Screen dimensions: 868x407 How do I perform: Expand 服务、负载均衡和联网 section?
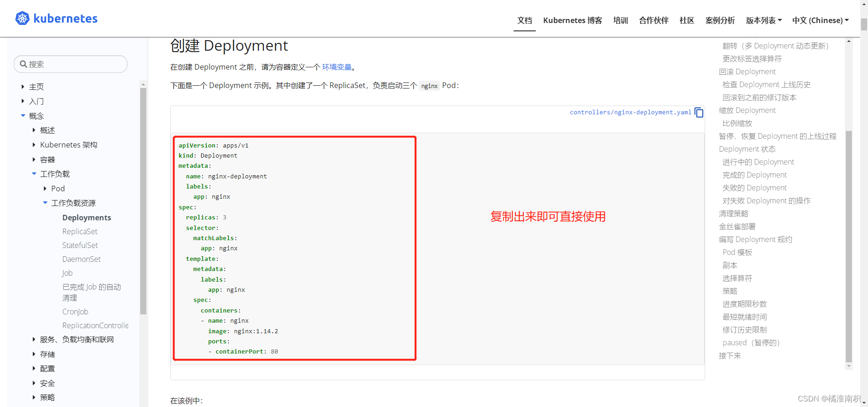point(34,339)
